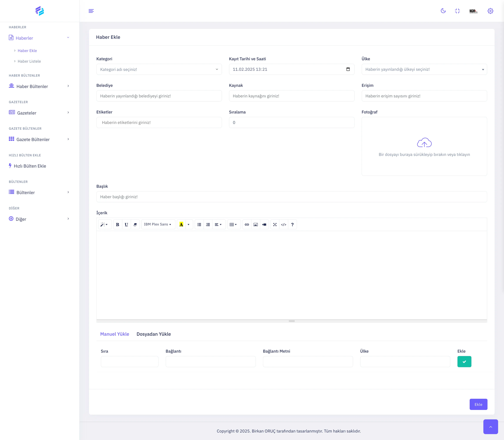The image size is (504, 440).
Task: Click the purple Ekle submit button
Action: (x=478, y=404)
